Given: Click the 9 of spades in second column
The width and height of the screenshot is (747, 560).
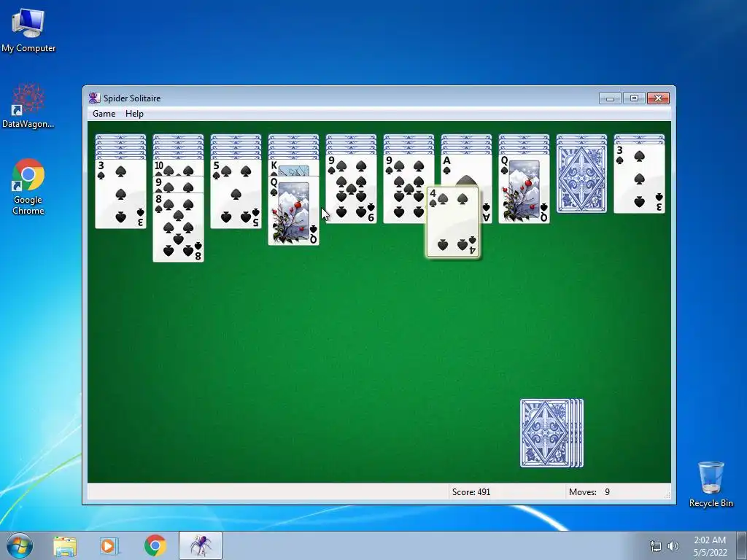Looking at the screenshot, I should (178, 184).
